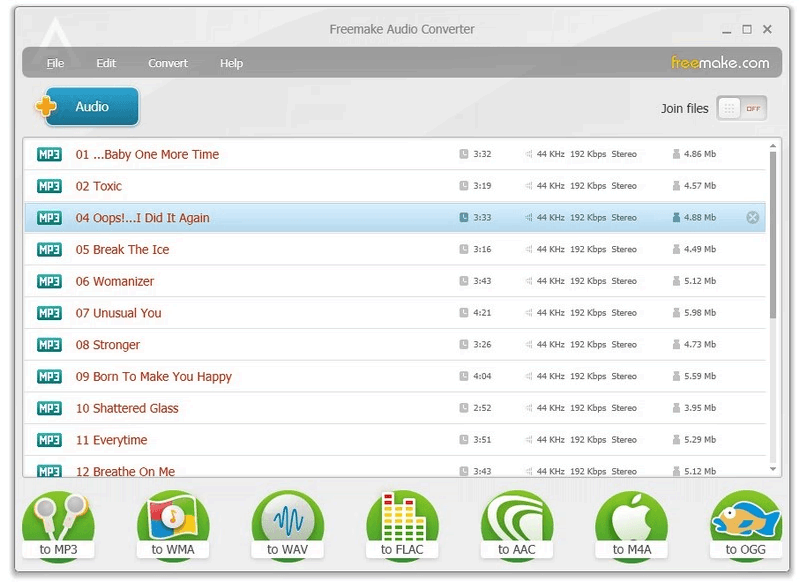Click MP3 badge of 07 Unusual You

pyautogui.click(x=49, y=313)
